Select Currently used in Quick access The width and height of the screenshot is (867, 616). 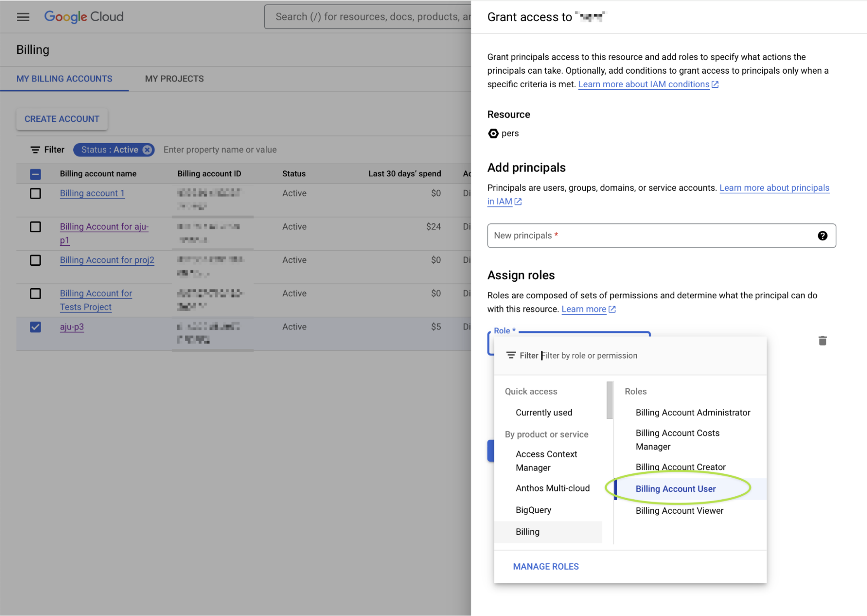[544, 413]
